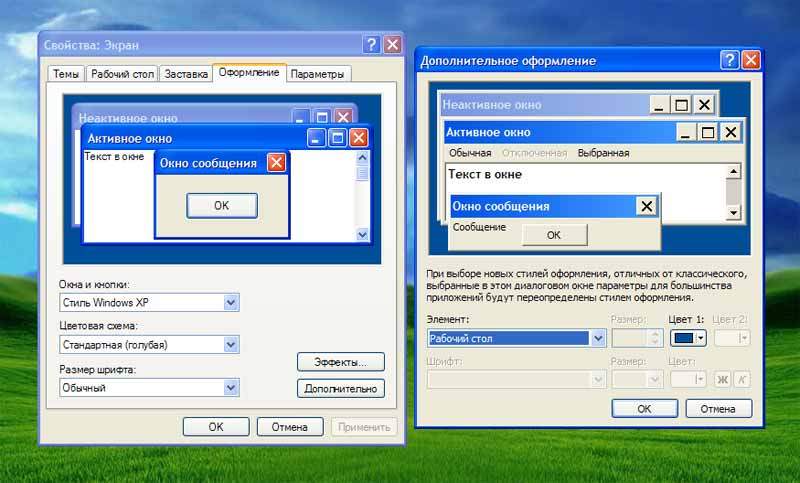The image size is (800, 483).
Task: Close the Свойства: Экран window
Action: [392, 45]
